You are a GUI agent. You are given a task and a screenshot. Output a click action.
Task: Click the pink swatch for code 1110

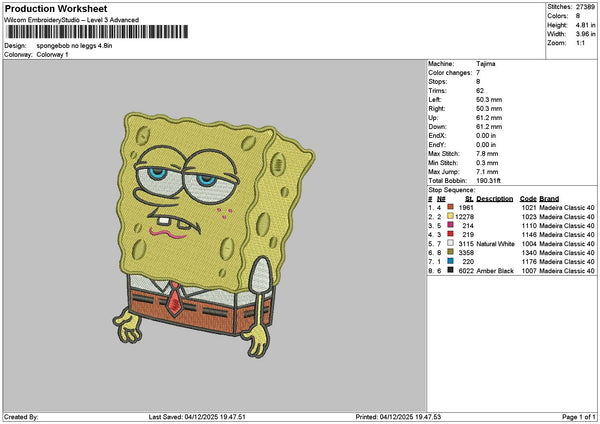450,225
